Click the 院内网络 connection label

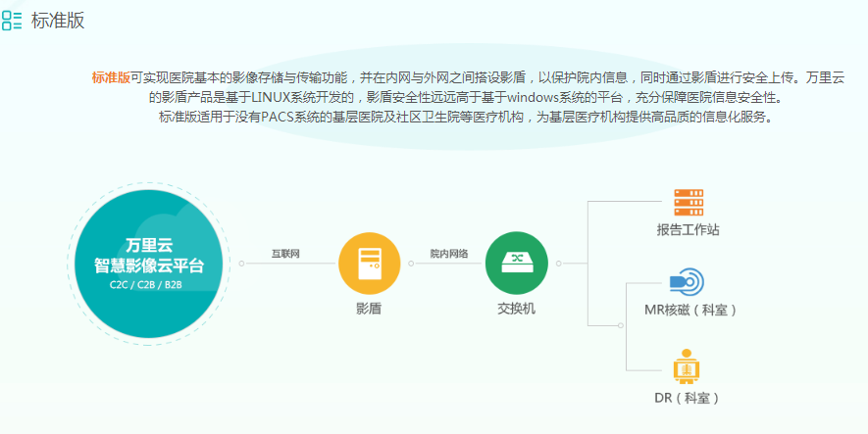click(449, 254)
